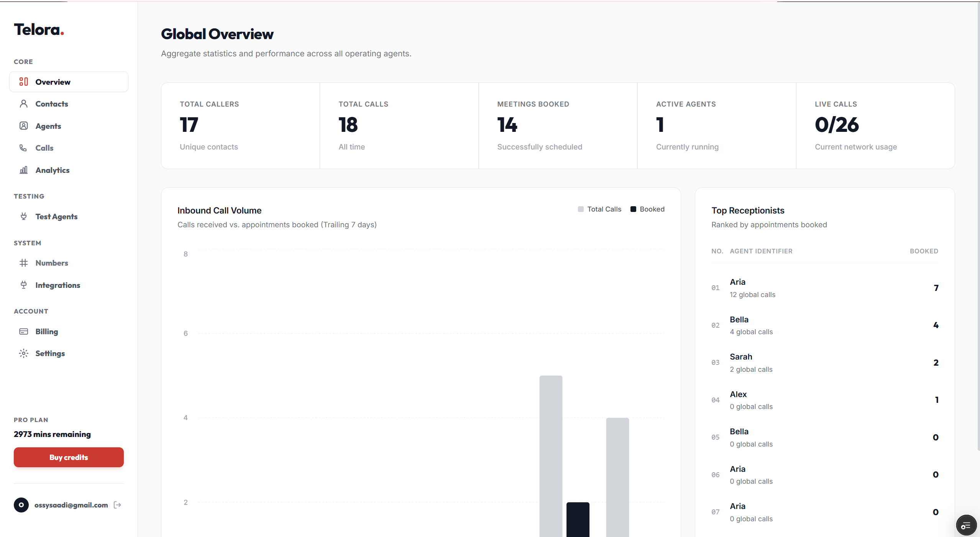
Task: Click the Contacts person icon
Action: click(x=24, y=104)
